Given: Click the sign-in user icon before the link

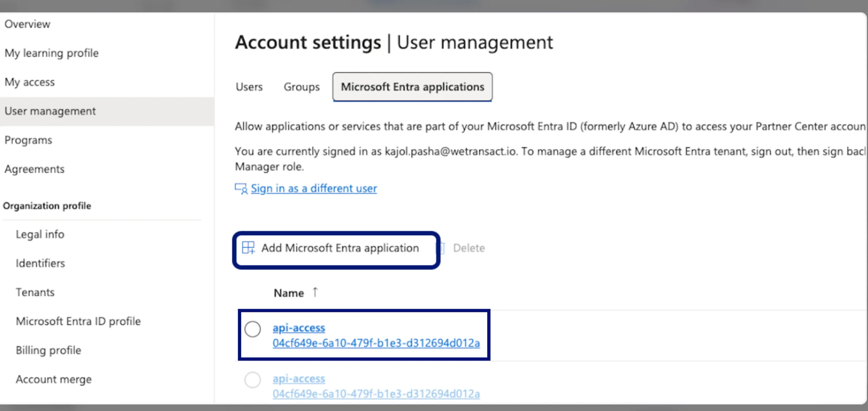Looking at the screenshot, I should 241,189.
